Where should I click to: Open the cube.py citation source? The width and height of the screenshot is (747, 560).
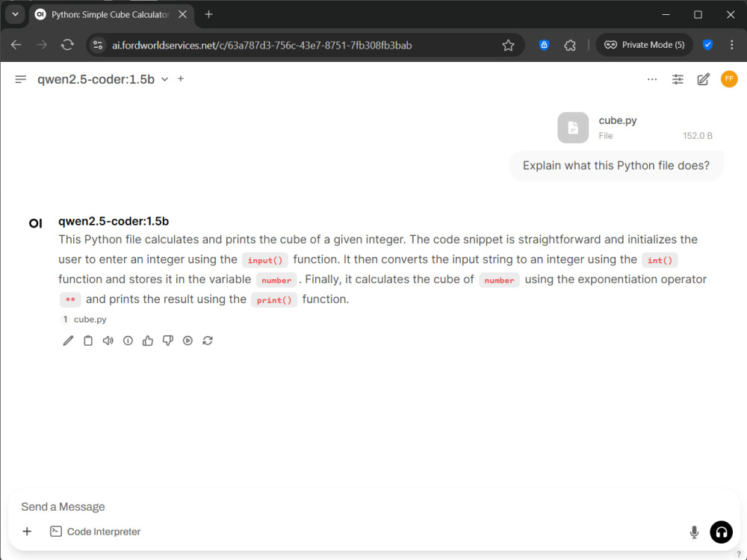84,320
